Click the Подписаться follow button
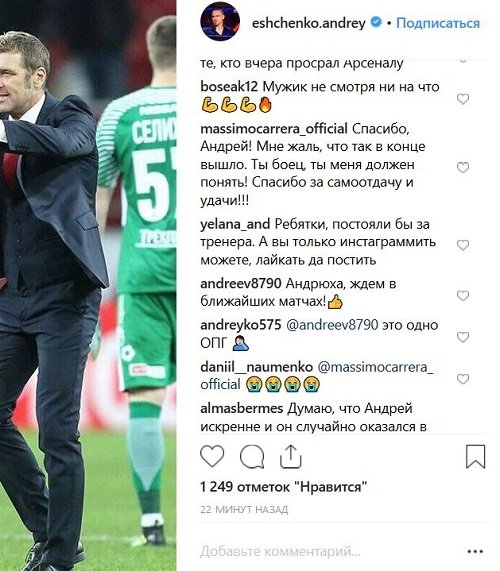500x571 pixels. [438, 23]
